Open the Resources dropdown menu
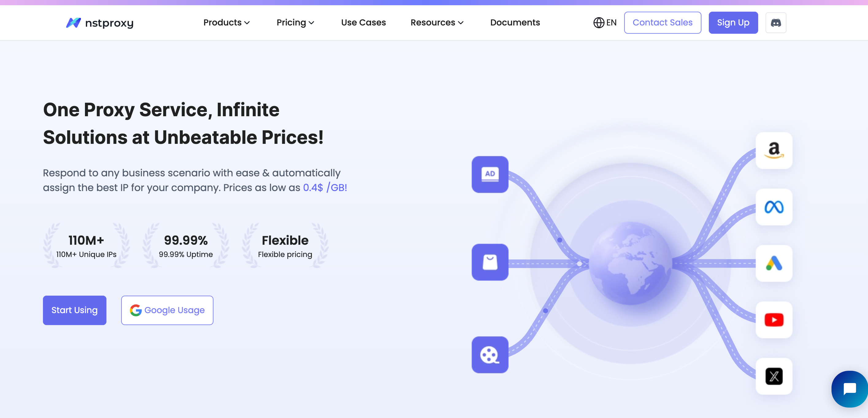This screenshot has width=868, height=418. (x=437, y=23)
